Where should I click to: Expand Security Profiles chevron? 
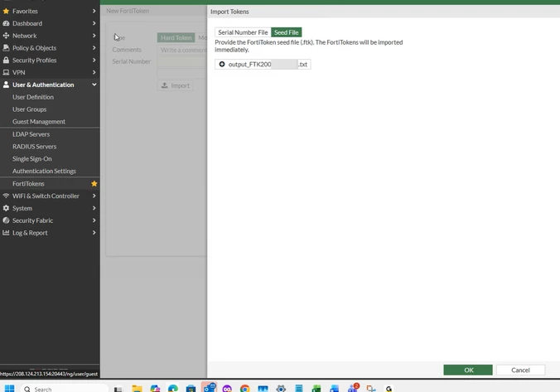pyautogui.click(x=94, y=60)
